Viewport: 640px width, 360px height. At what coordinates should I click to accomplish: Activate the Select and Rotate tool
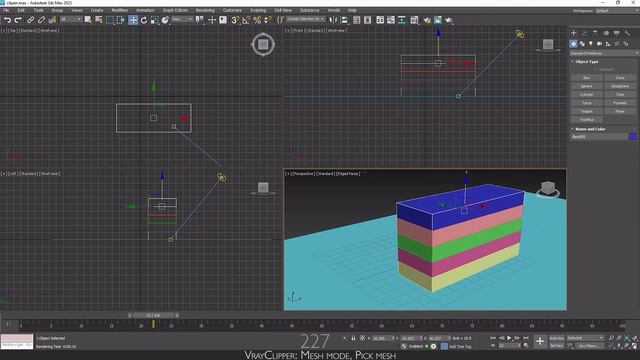[x=144, y=20]
